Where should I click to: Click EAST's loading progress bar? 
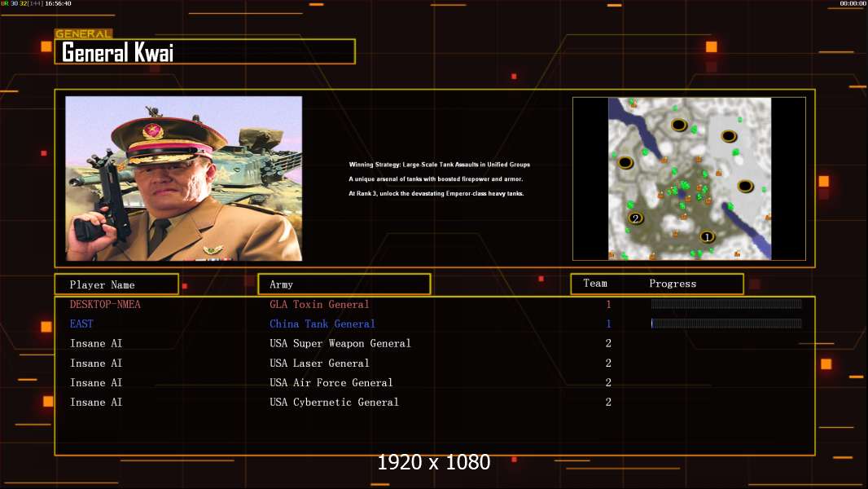[x=726, y=324]
